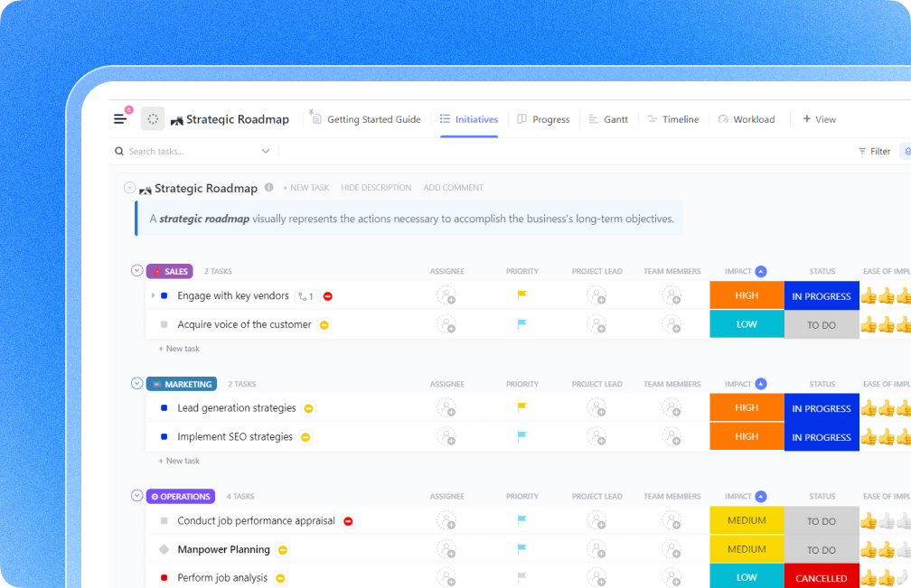This screenshot has width=911, height=588.
Task: Collapse the OPERATIONS group
Action: [x=136, y=496]
